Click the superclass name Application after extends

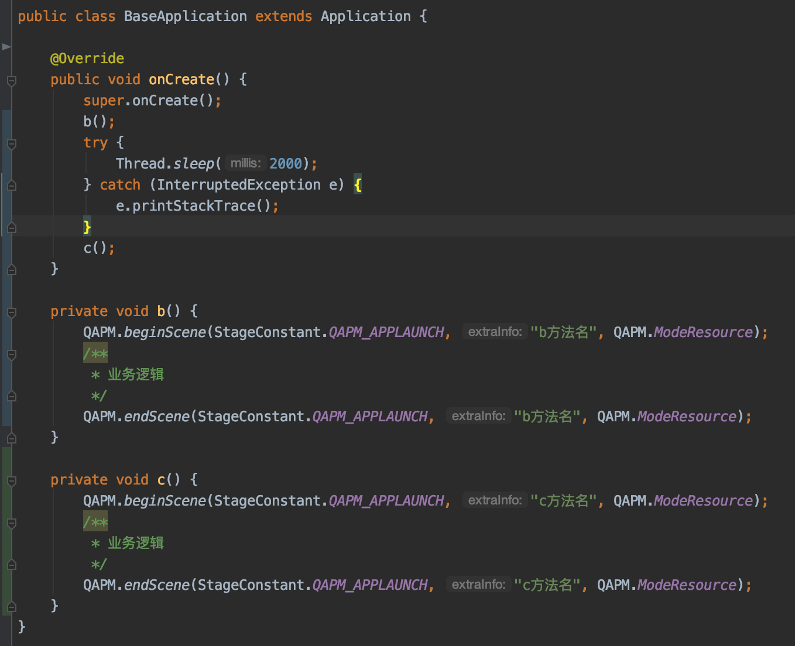(x=366, y=16)
